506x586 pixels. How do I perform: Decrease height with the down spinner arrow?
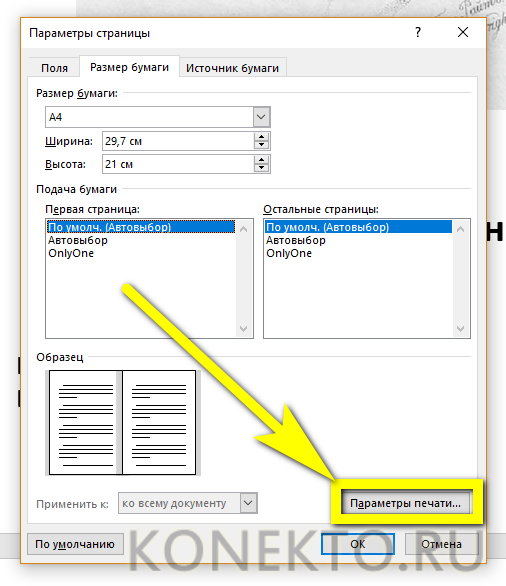click(261, 168)
